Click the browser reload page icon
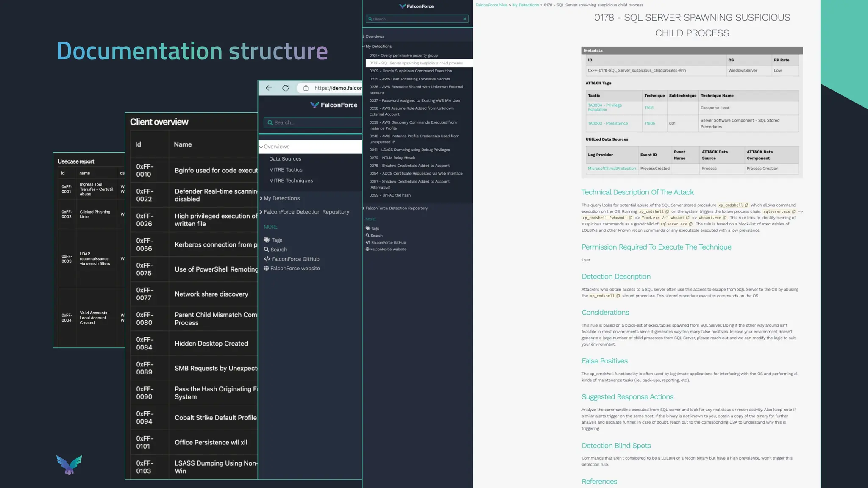This screenshot has height=488, width=868. click(286, 88)
